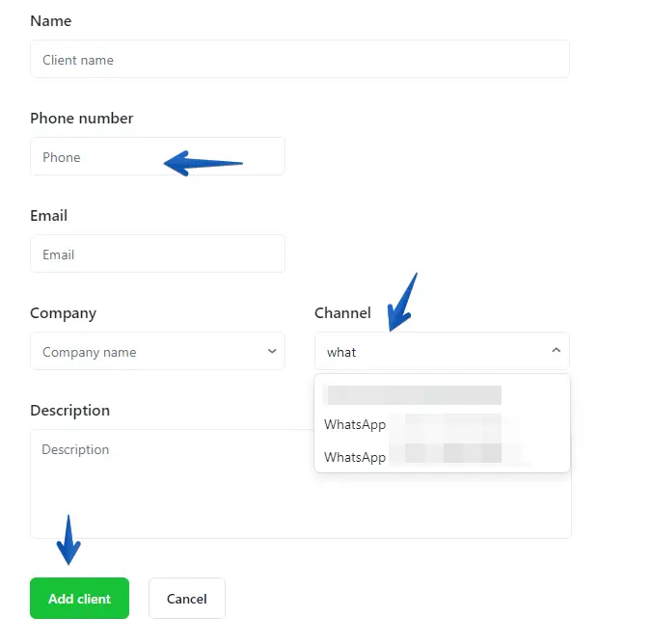Cancel the new client form
The width and height of the screenshot is (652, 644).
click(186, 599)
